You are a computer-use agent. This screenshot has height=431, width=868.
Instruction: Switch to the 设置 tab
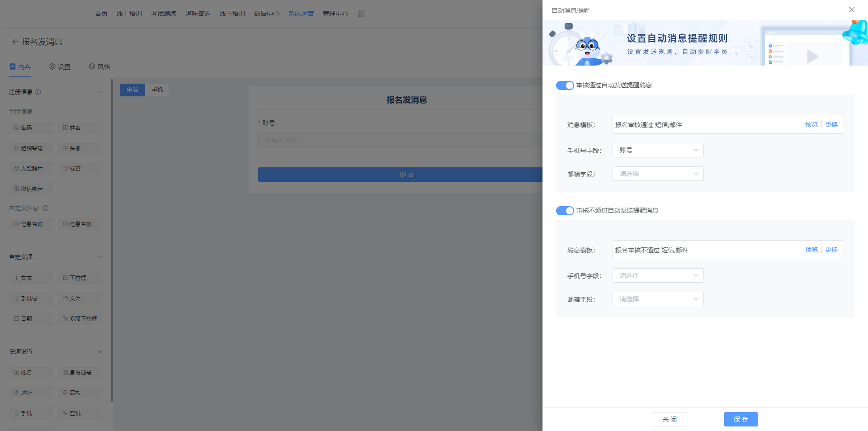point(60,67)
